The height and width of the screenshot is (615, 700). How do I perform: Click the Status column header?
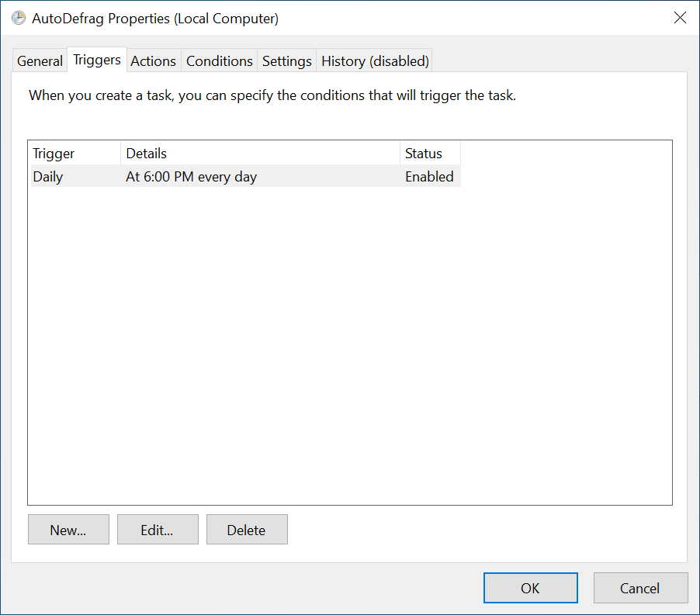[x=430, y=154]
